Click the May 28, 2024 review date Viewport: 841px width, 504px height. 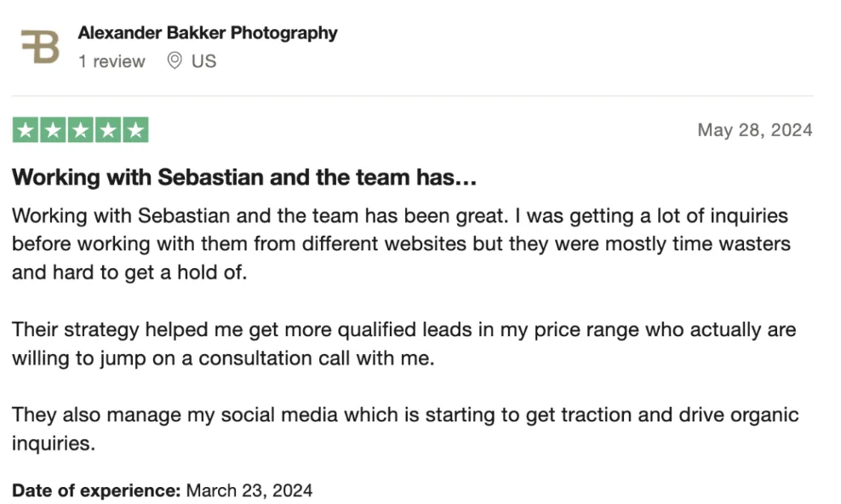pyautogui.click(x=755, y=129)
